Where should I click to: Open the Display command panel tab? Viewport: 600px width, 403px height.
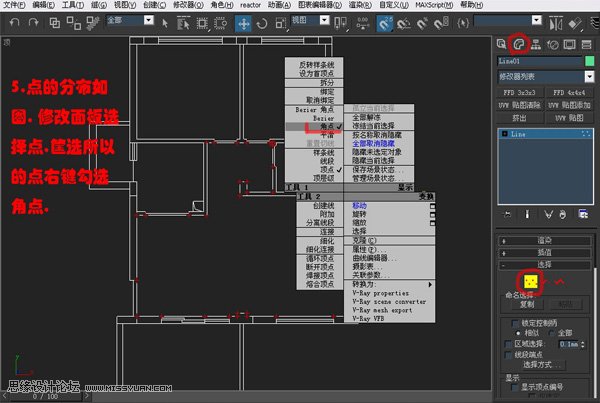point(568,43)
